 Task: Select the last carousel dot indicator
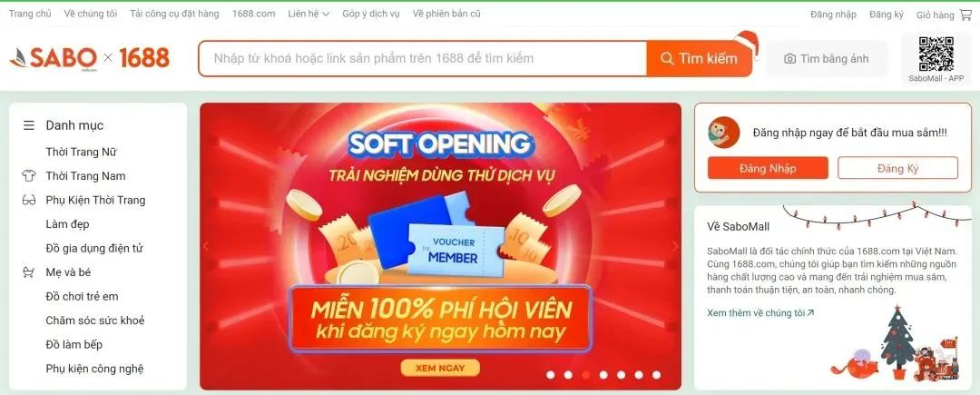[656, 375]
